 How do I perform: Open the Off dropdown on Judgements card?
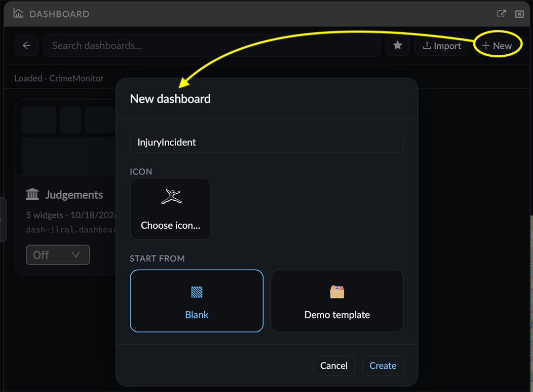click(x=58, y=255)
